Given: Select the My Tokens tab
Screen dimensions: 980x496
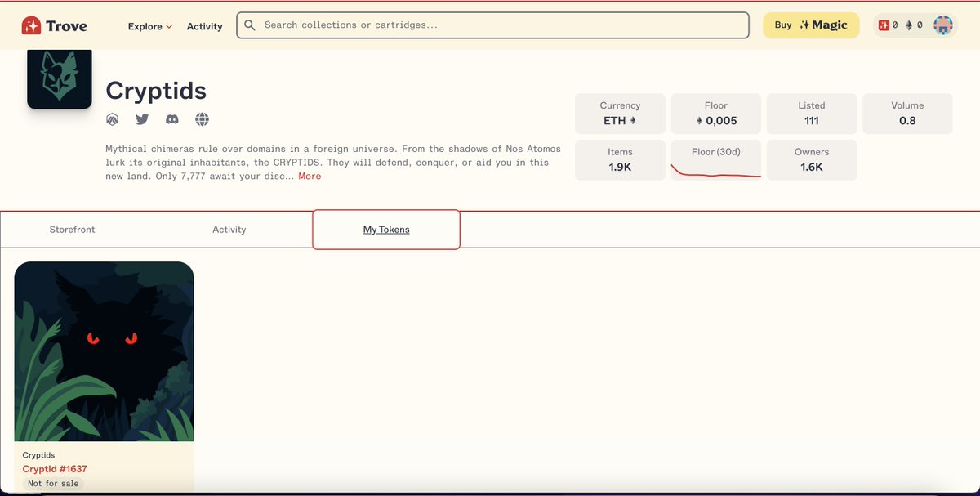Looking at the screenshot, I should 386,230.
